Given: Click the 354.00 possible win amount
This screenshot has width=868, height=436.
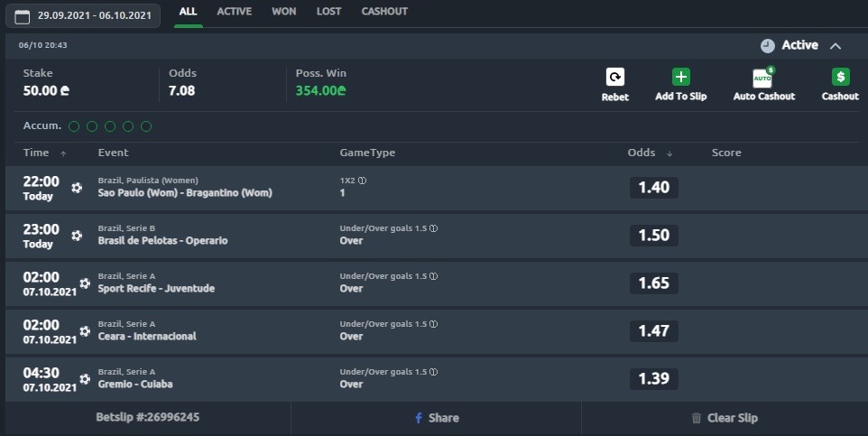Looking at the screenshot, I should (x=320, y=91).
